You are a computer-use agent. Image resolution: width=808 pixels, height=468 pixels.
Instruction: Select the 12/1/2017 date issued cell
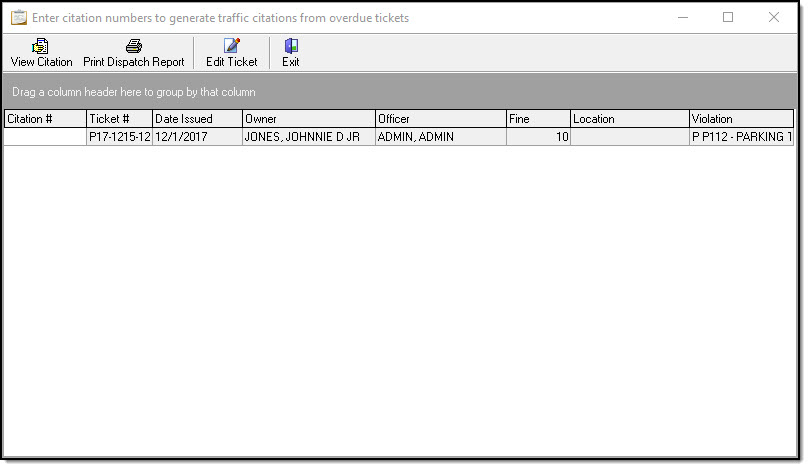click(x=196, y=137)
